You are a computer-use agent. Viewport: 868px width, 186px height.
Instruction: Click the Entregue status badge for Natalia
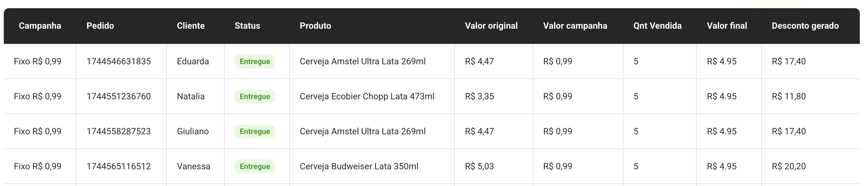pyautogui.click(x=255, y=96)
